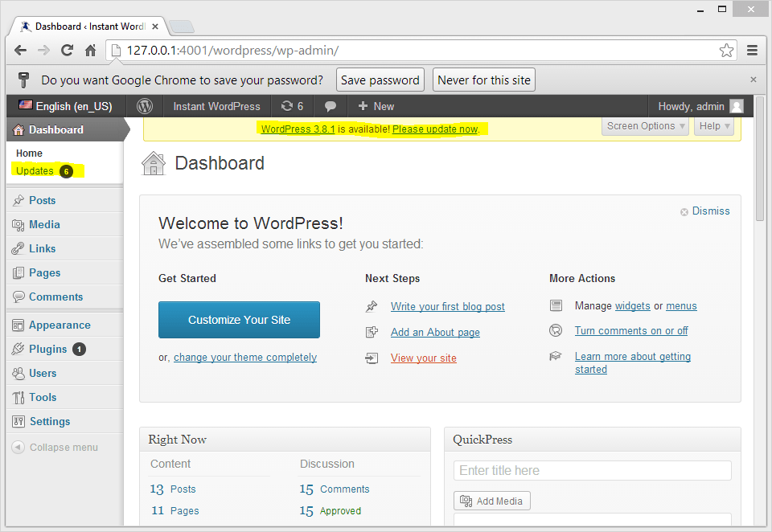Expand the Screen Options dropdown
This screenshot has height=532, width=772.
pyautogui.click(x=645, y=126)
